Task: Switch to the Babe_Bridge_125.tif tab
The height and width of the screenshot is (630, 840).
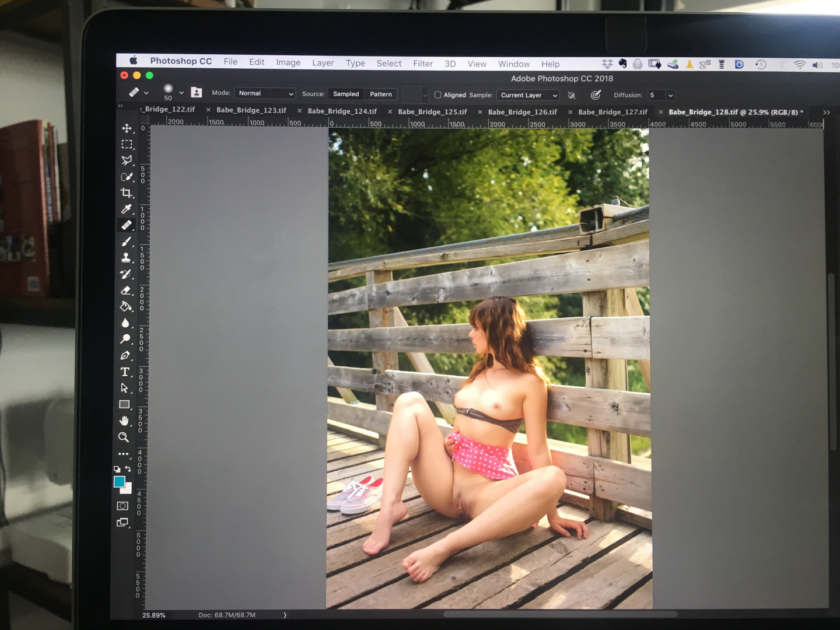Action: pyautogui.click(x=432, y=111)
